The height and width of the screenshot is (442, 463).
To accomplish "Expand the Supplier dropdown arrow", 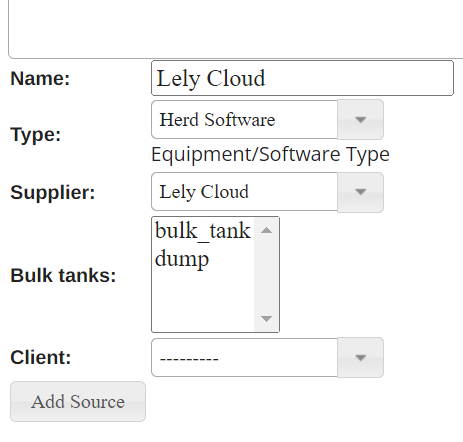I will pyautogui.click(x=360, y=192).
